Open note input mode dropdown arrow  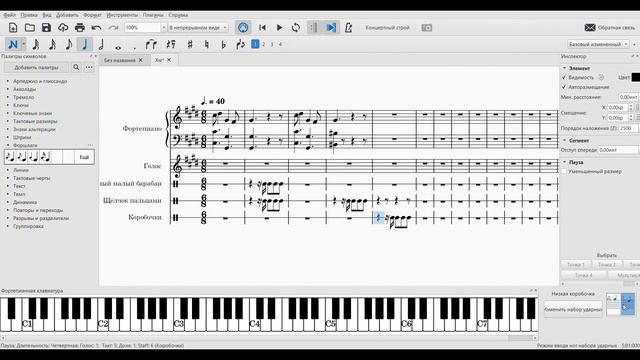tap(24, 44)
